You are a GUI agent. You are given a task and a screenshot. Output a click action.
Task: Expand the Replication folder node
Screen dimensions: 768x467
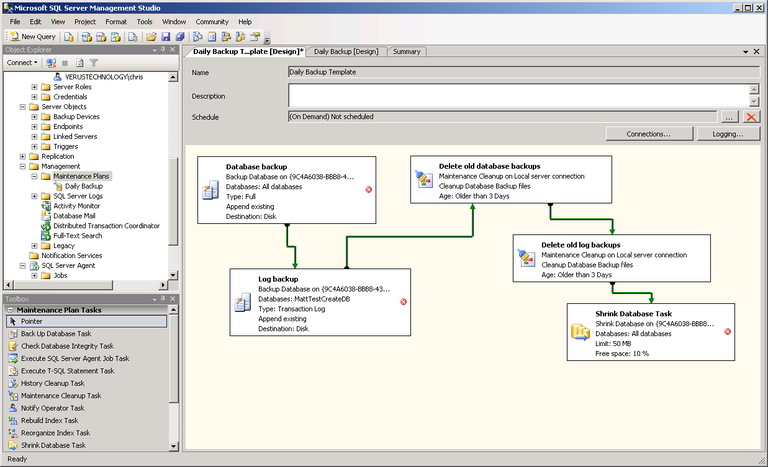click(x=22, y=157)
